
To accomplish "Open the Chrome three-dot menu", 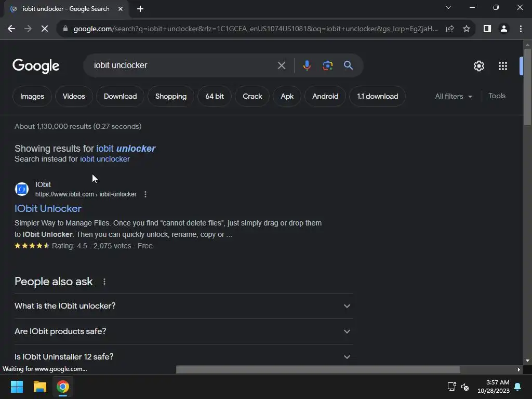I will pyautogui.click(x=521, y=29).
